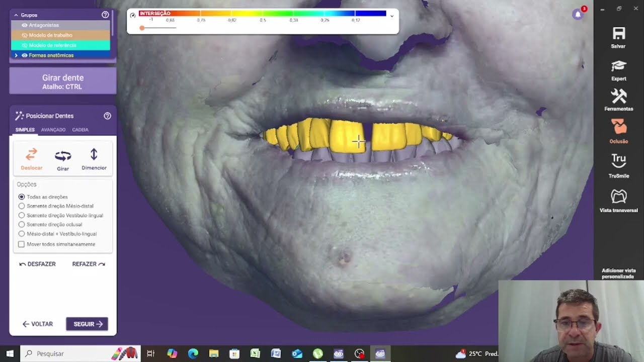Select the Deslocar move tool
This screenshot has height=362, width=644.
pos(32,159)
